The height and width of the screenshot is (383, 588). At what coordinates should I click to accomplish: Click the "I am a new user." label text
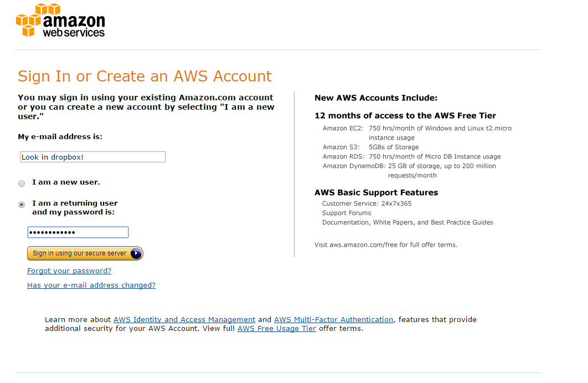pos(66,182)
